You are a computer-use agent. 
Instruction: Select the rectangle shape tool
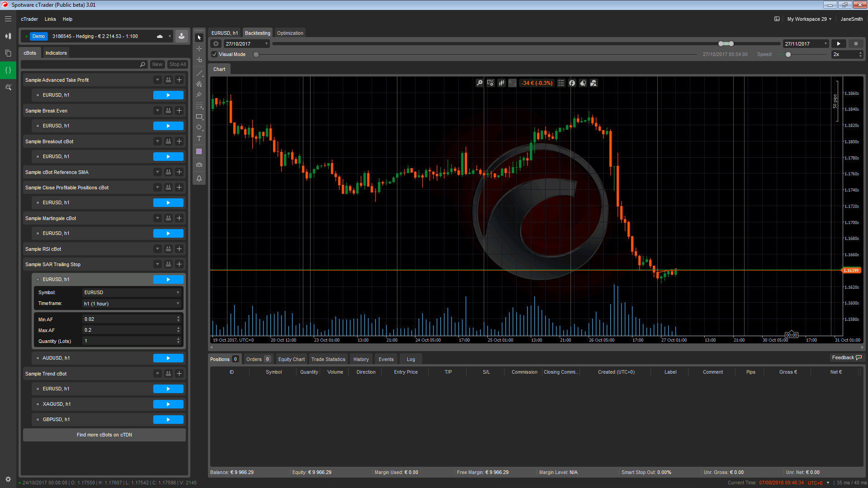pos(199,117)
